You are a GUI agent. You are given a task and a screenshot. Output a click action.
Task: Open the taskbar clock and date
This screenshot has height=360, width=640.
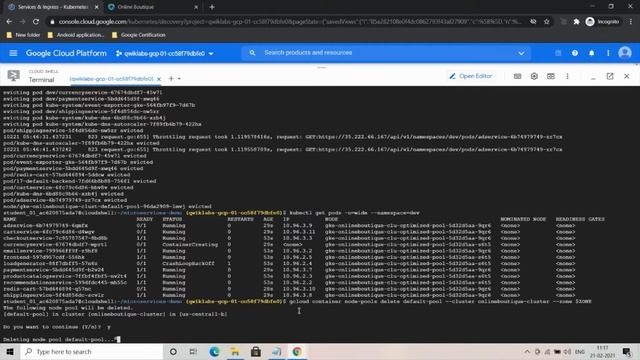(602, 352)
